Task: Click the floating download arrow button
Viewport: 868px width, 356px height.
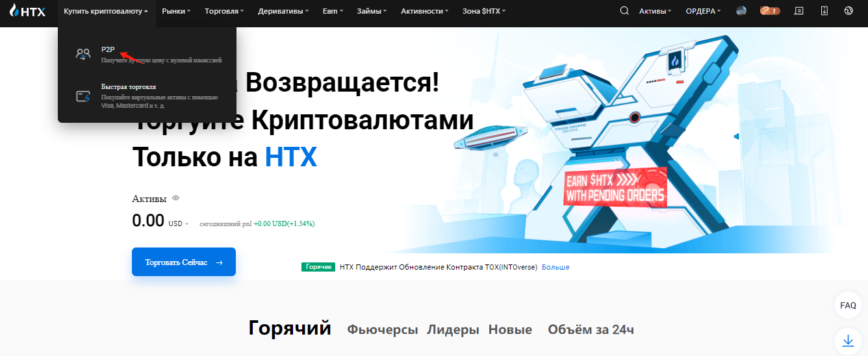Action: (848, 340)
